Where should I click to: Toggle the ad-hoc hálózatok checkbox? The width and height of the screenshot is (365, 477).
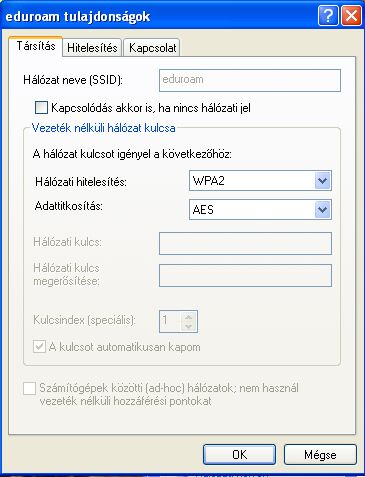(29, 389)
